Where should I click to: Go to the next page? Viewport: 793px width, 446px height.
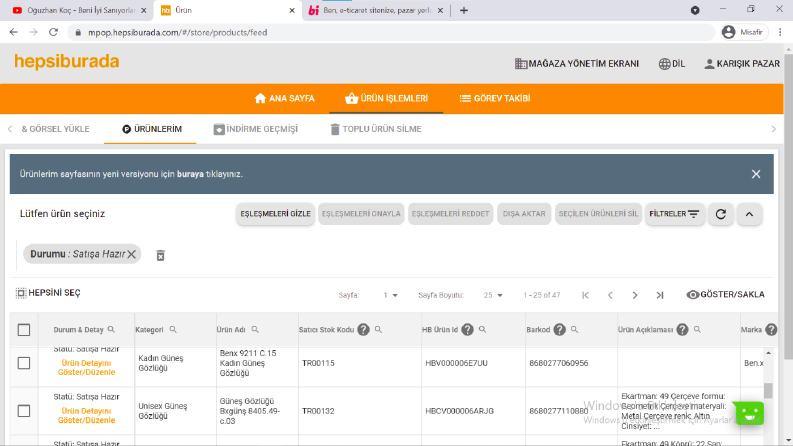[x=635, y=295]
